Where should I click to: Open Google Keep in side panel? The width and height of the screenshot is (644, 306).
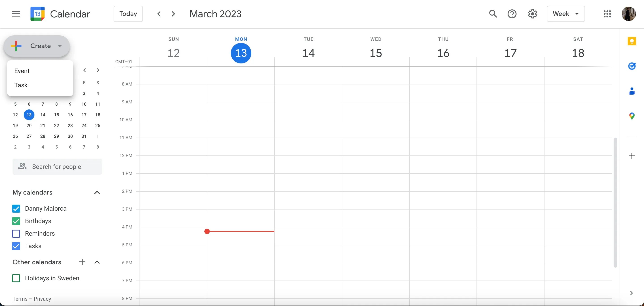pos(632,41)
